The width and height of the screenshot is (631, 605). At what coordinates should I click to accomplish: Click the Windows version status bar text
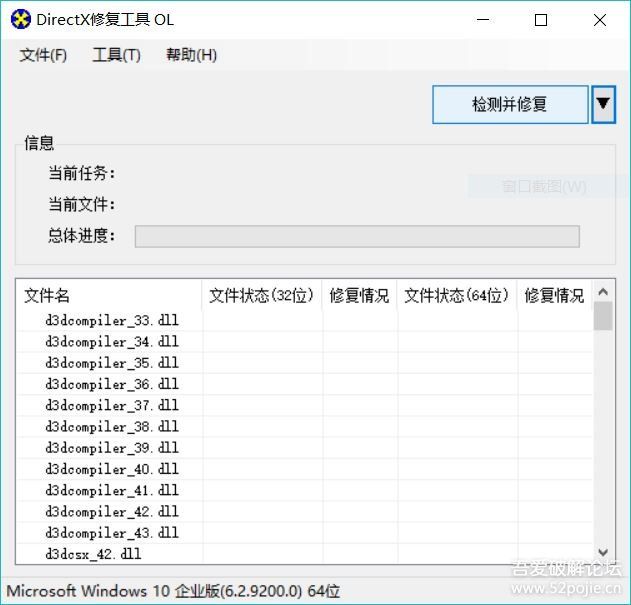pos(173,591)
